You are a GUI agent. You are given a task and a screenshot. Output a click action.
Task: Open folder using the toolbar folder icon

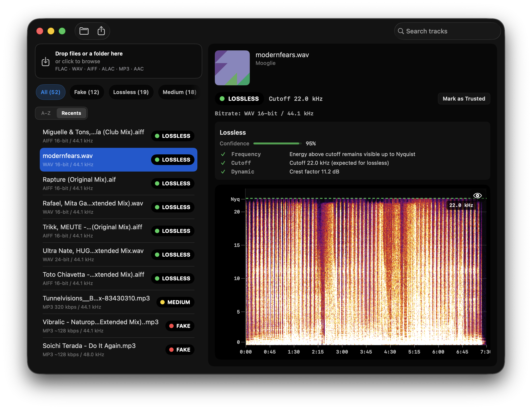coord(84,31)
